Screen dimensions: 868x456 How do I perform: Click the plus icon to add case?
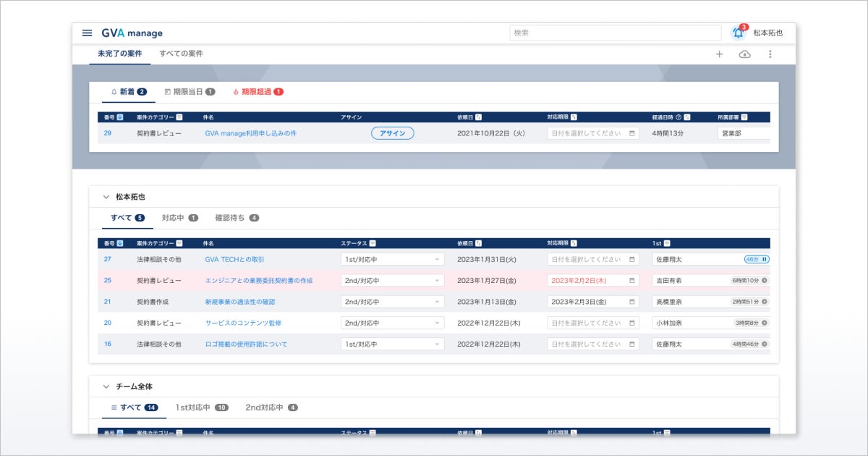click(x=719, y=54)
